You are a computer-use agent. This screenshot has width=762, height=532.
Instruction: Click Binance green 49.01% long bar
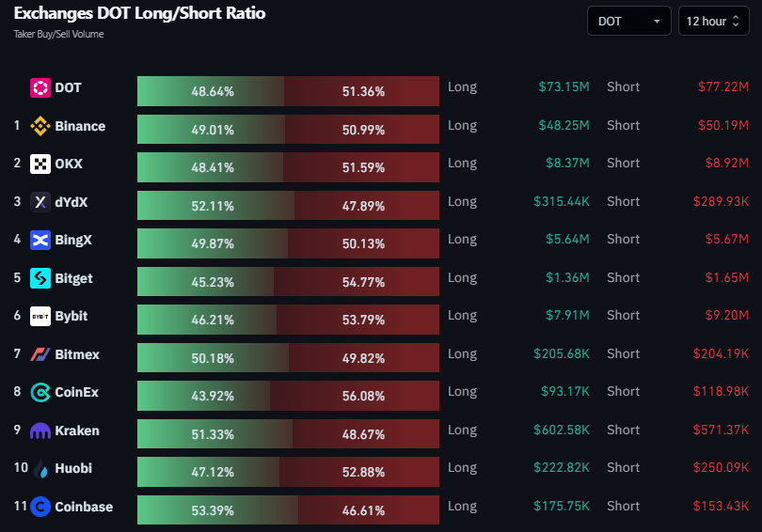[x=211, y=129]
